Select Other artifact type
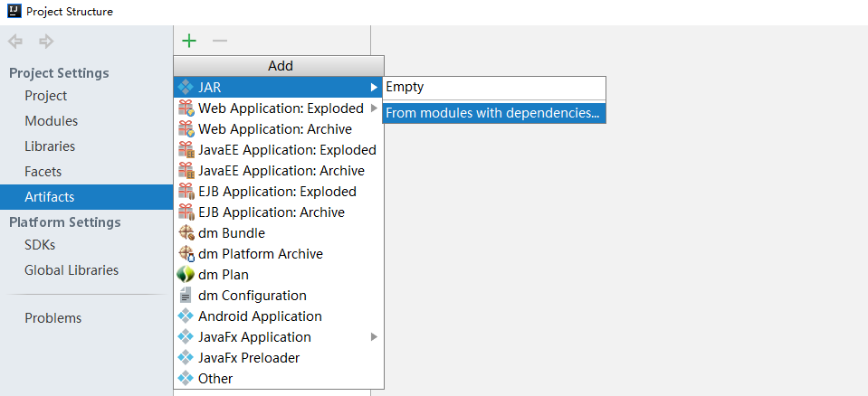 (215, 379)
